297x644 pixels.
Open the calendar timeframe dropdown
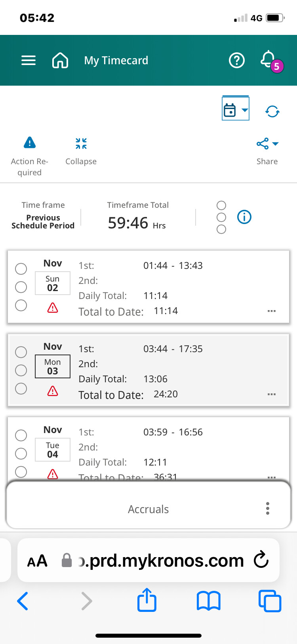click(236, 109)
